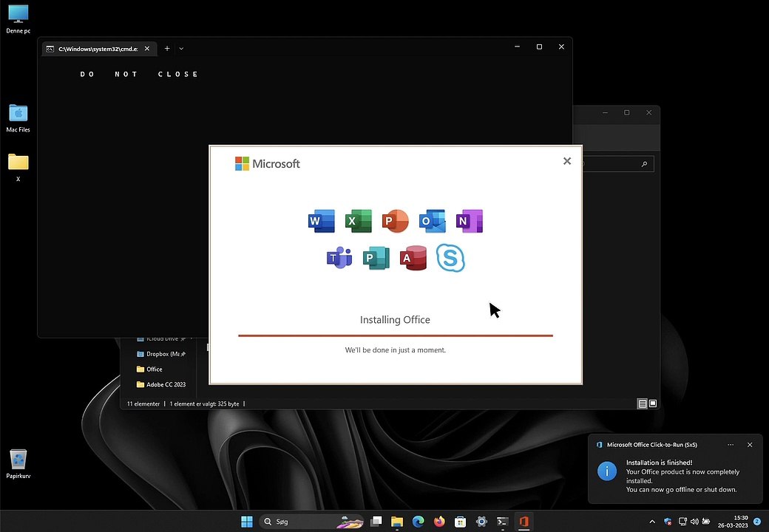Close the cmd.exe terminal tab
The width and height of the screenshot is (769, 532).
(x=146, y=49)
